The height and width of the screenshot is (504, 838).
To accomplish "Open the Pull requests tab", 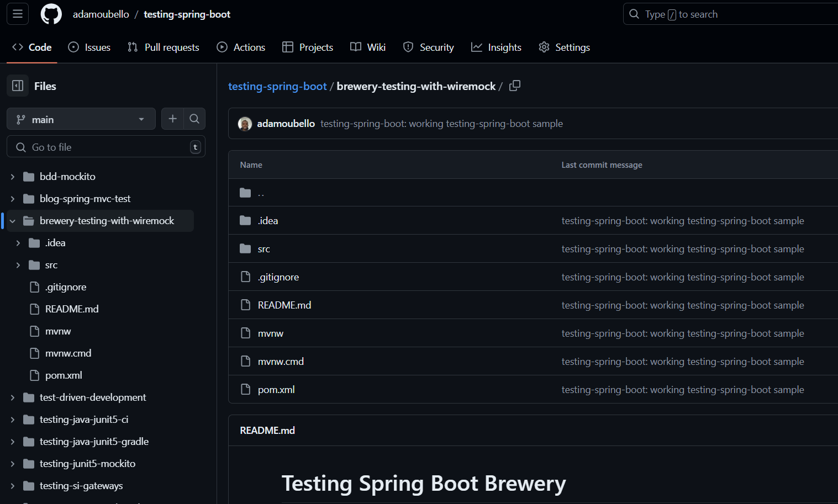I will [x=163, y=47].
